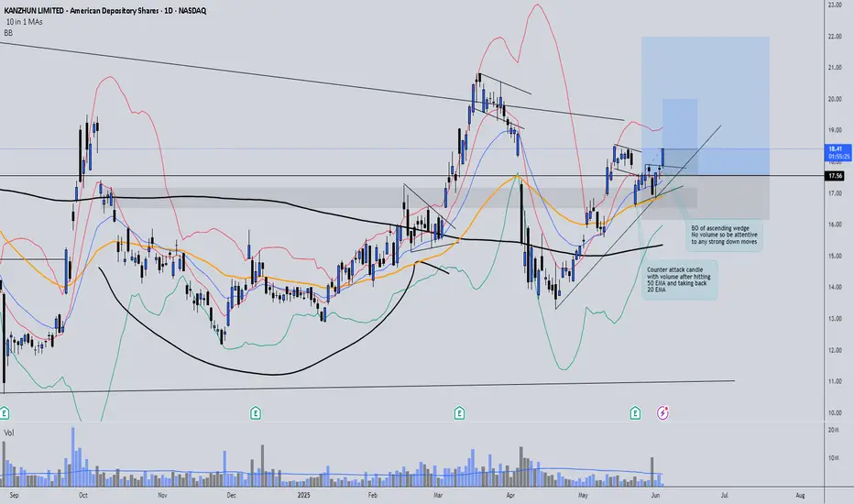
Task: Click the Nov label on time axis
Action: [x=162, y=495]
